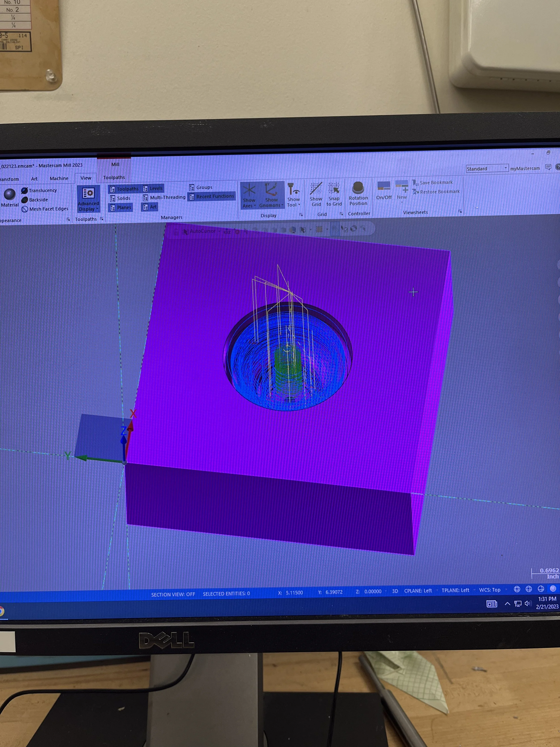This screenshot has width=560, height=747.
Task: Click the window-selection icon in selection bar
Action: point(303,230)
